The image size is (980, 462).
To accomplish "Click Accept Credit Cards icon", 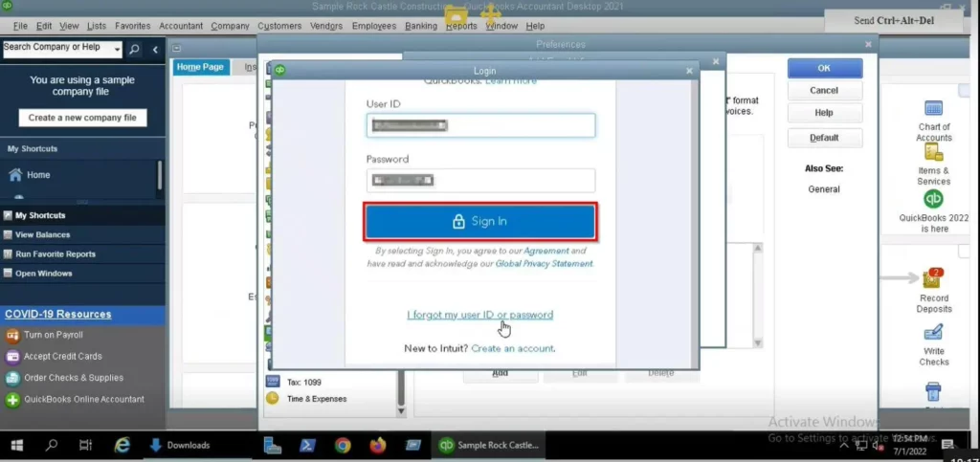I will (x=12, y=357).
